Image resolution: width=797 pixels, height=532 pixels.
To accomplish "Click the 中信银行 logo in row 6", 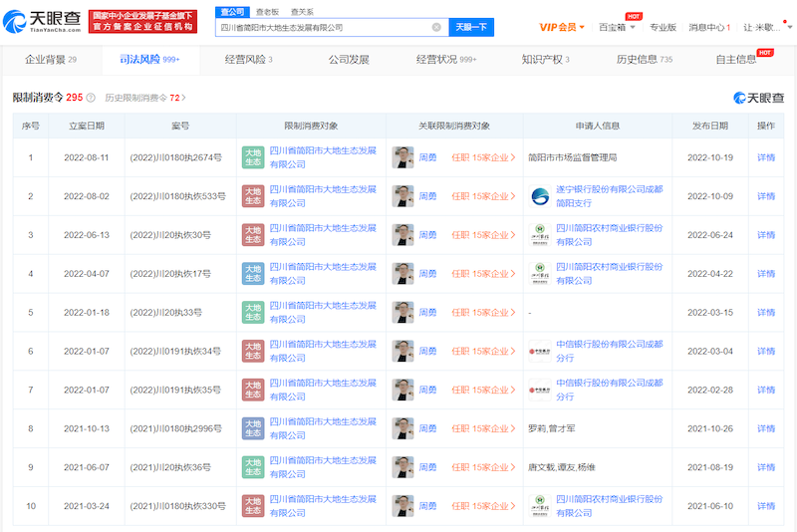I will tap(540, 351).
